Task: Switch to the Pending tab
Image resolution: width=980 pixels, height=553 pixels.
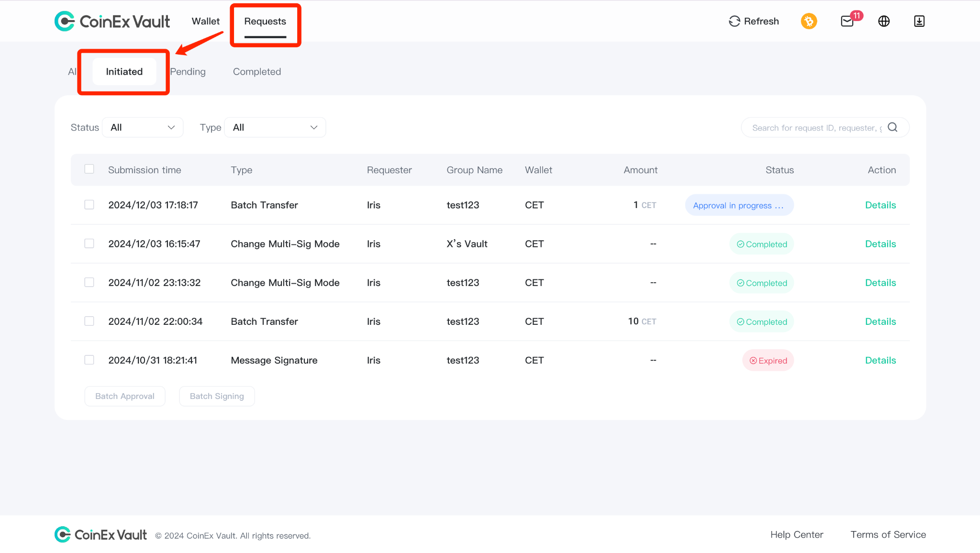Action: [x=188, y=72]
